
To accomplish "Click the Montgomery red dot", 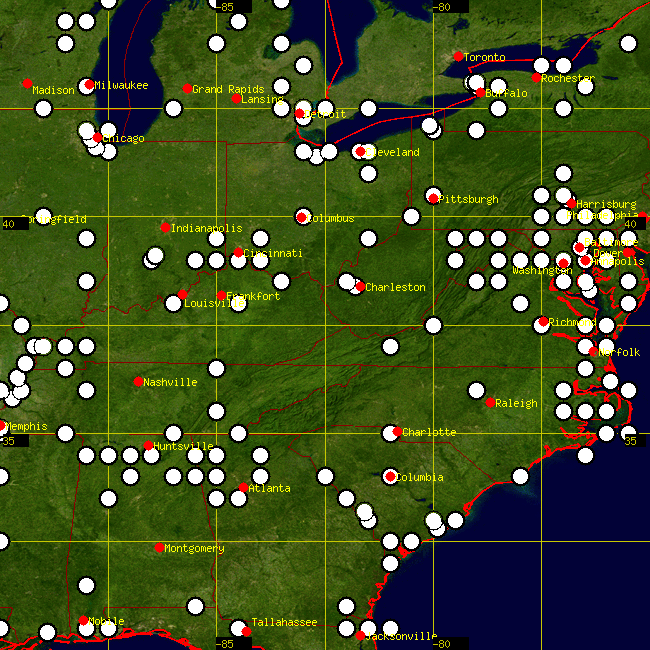I will [x=159, y=548].
